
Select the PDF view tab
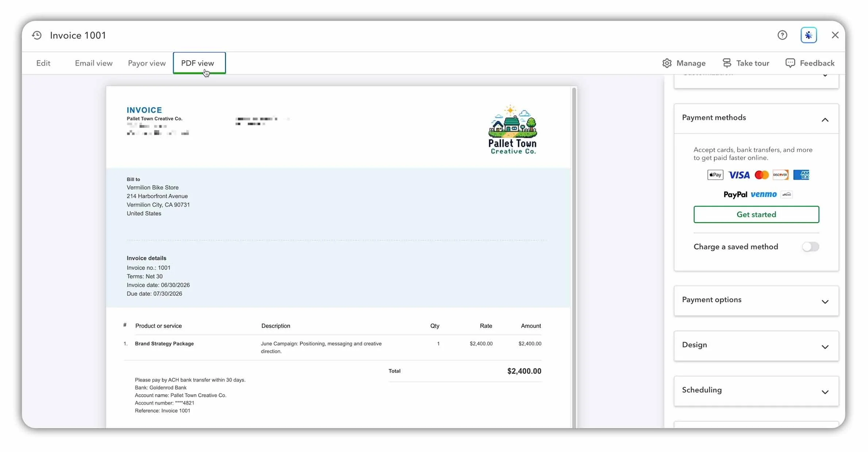pyautogui.click(x=199, y=63)
